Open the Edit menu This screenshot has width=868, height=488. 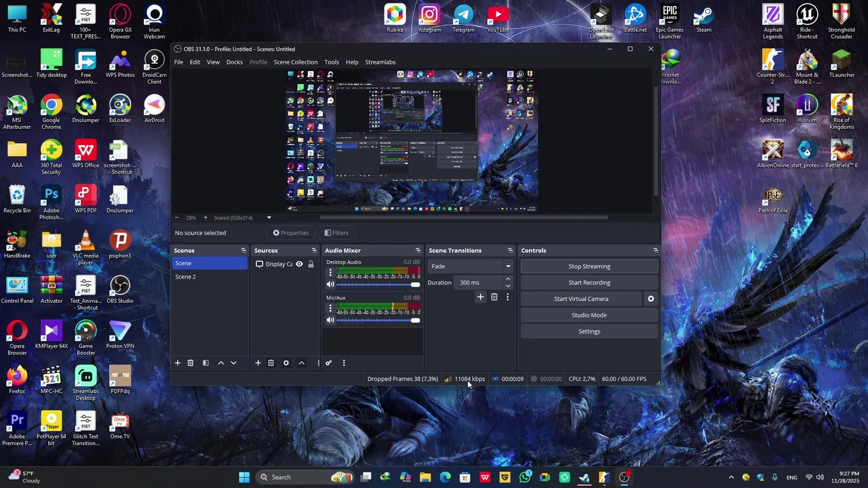point(195,62)
